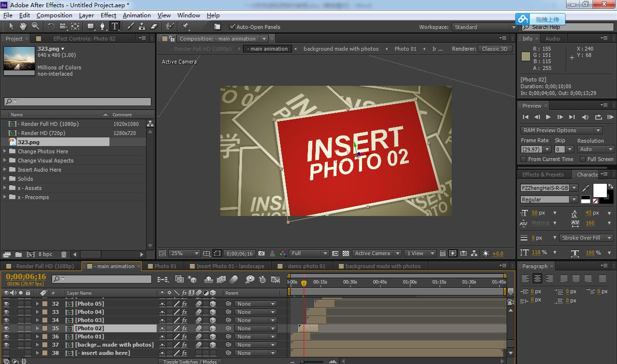
Task: Click the white fill color swatch
Action: pyautogui.click(x=600, y=190)
